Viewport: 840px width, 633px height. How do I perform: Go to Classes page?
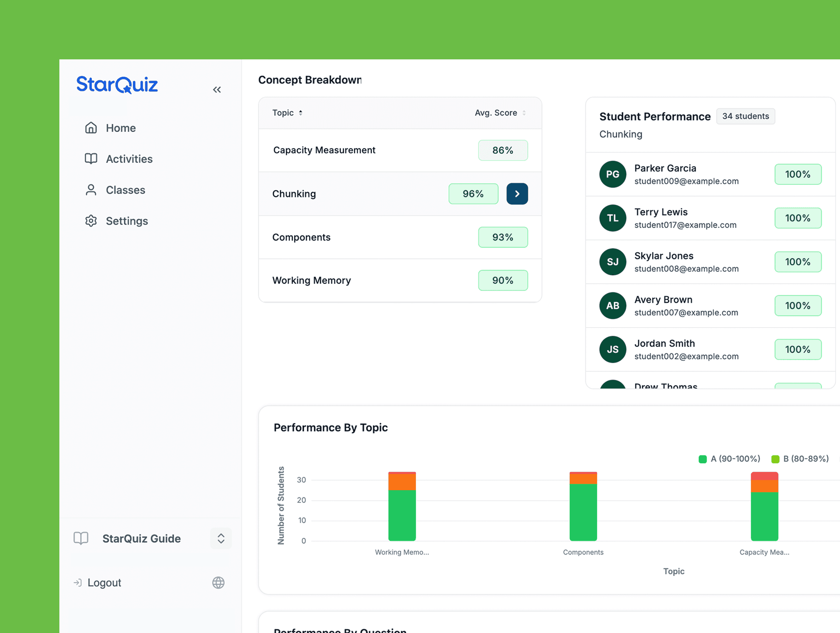[x=125, y=190]
